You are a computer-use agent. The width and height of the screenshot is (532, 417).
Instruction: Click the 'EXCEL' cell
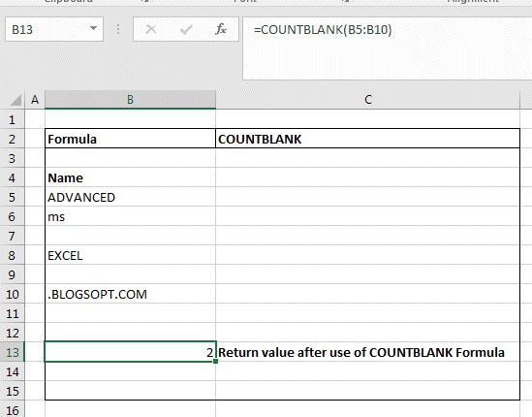130,255
